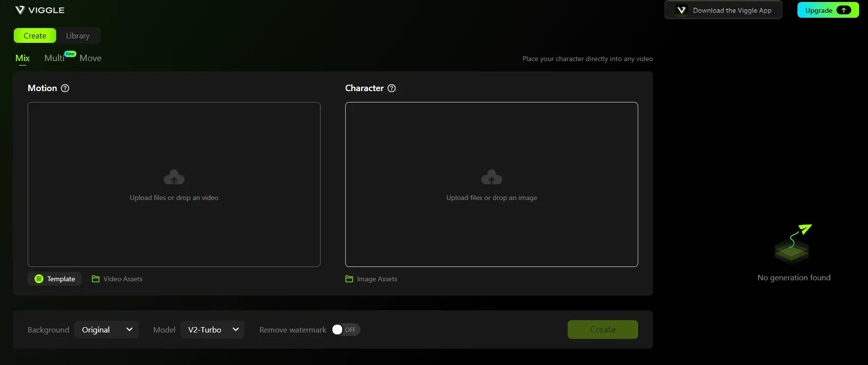Viewport: 868px width, 365px height.
Task: Click the Character image upload cloud icon
Action: point(492,177)
